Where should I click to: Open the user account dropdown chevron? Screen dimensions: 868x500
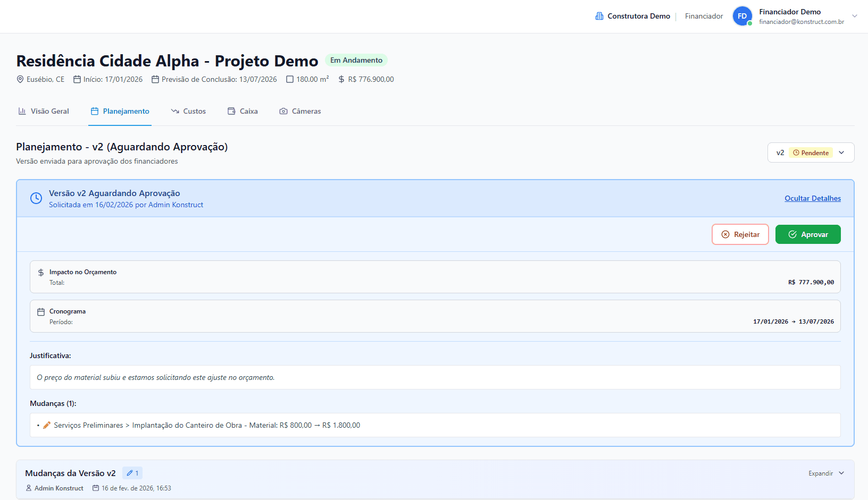pos(855,16)
